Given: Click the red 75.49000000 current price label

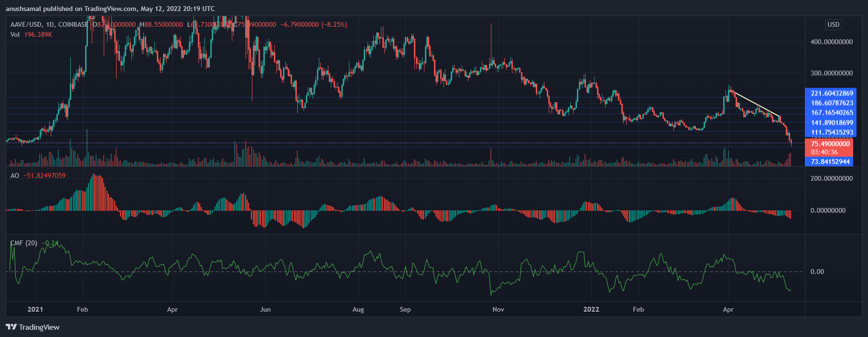Looking at the screenshot, I should click(830, 144).
